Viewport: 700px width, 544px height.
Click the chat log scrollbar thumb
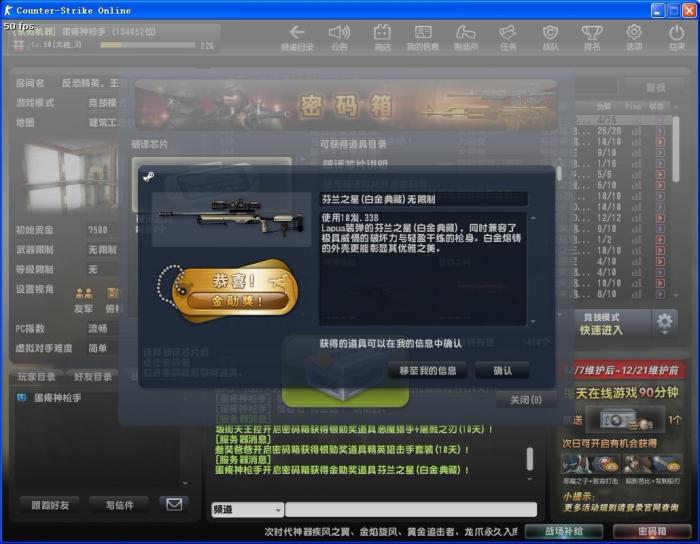530,459
